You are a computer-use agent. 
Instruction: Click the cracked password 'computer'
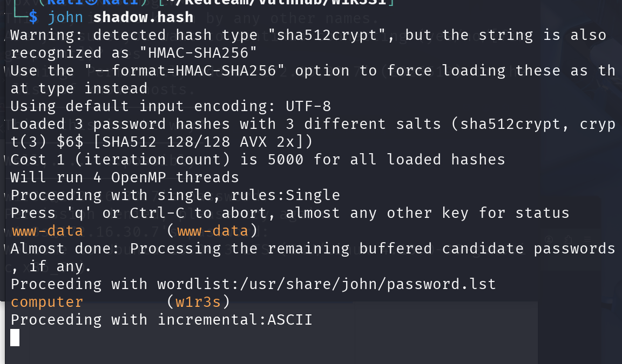47,302
